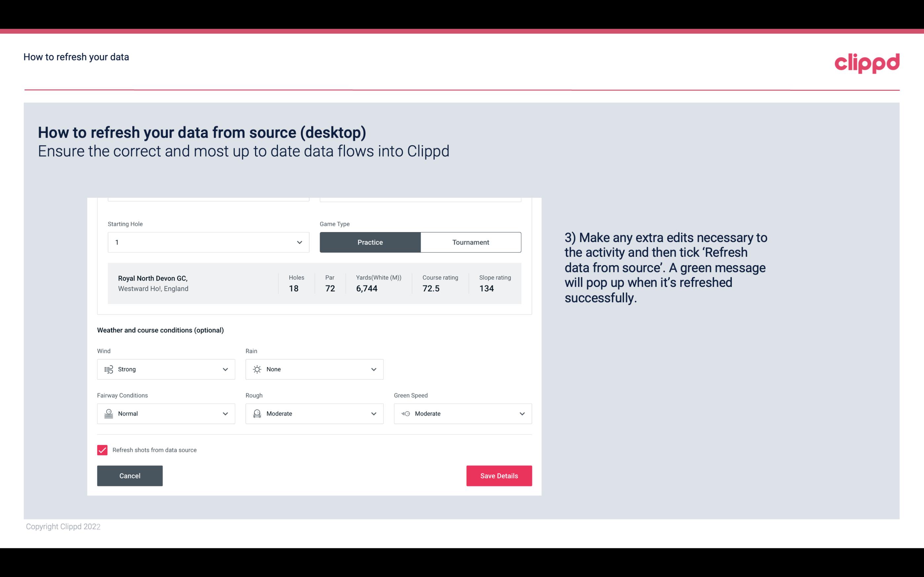
Task: Select Practice game type toggle
Action: (370, 242)
